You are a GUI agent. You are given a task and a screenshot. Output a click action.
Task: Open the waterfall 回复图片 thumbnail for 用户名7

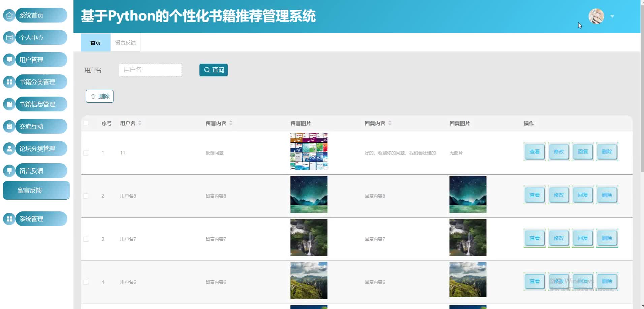pyautogui.click(x=468, y=238)
